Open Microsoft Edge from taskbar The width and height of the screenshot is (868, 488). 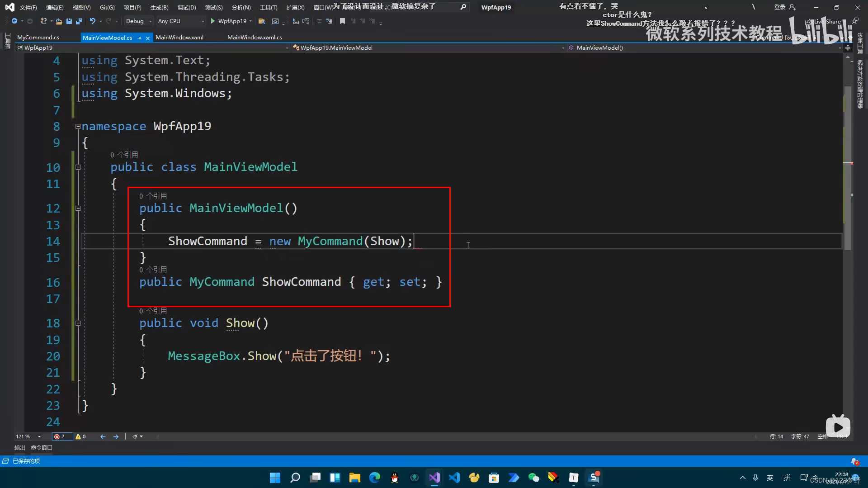[374, 478]
